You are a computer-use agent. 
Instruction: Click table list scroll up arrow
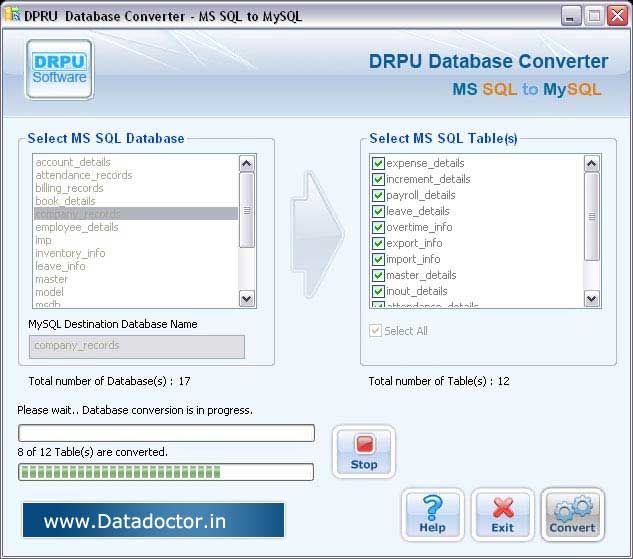(591, 163)
